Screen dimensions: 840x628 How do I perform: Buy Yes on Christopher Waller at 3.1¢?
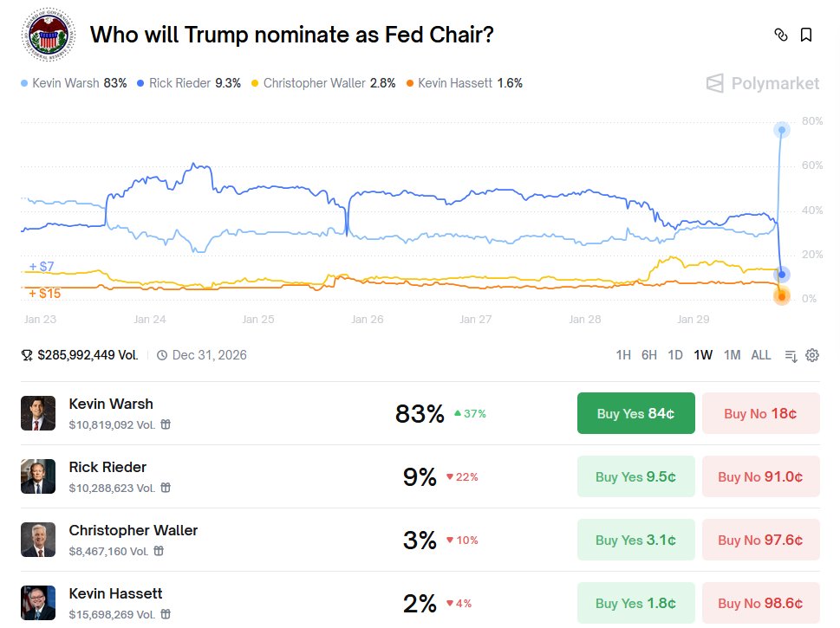(636, 540)
